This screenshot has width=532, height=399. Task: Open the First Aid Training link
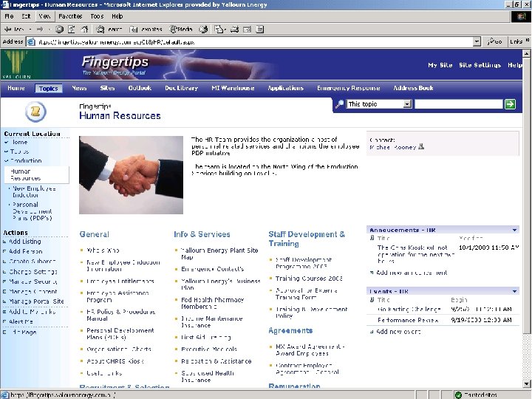pyautogui.click(x=206, y=337)
